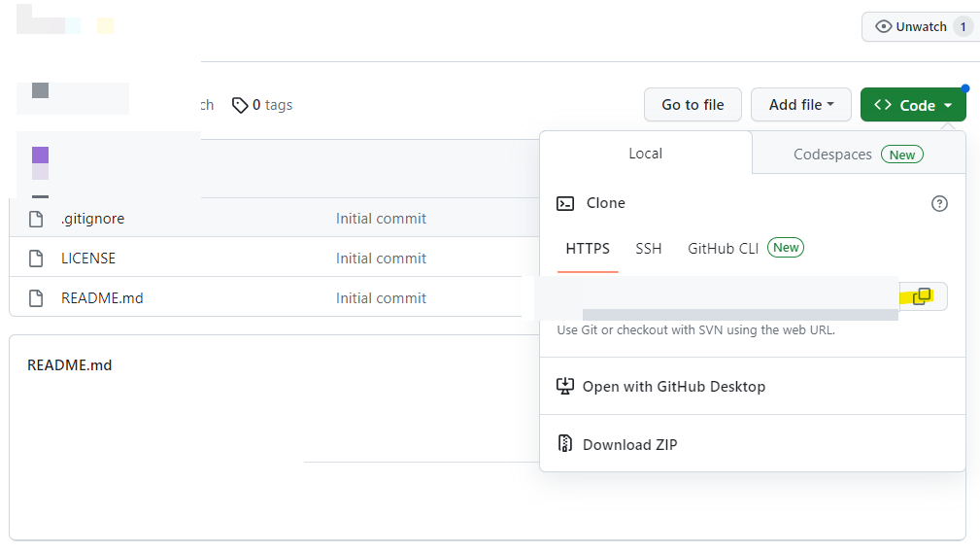Click the Unwatch button

(921, 27)
